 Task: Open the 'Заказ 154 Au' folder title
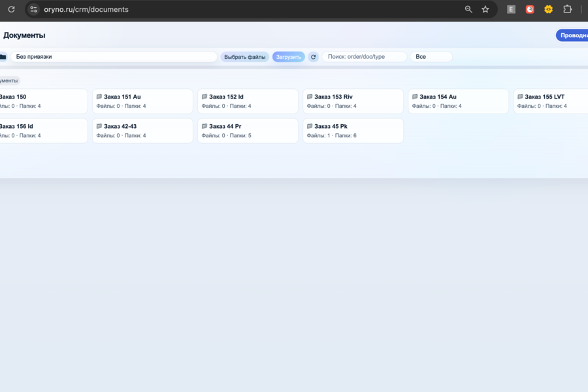coord(438,97)
